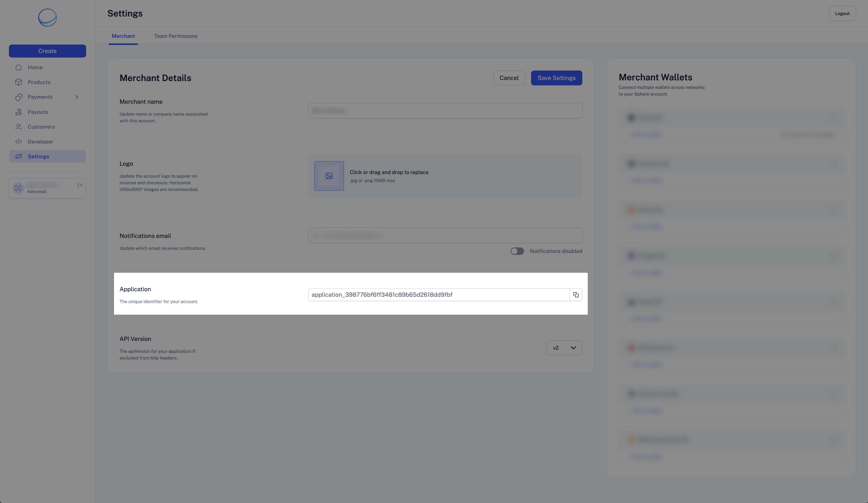
Task: Click the Logout button
Action: point(842,13)
